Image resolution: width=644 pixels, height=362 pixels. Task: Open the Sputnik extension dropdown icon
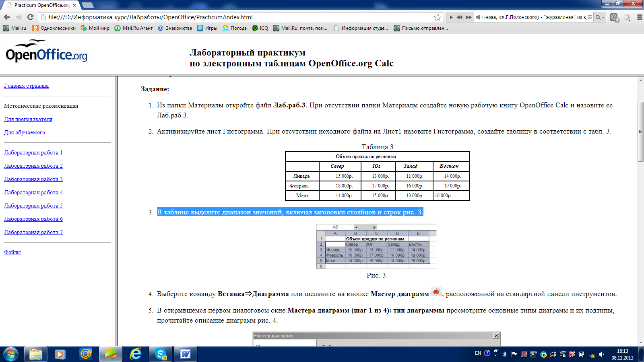tap(627, 17)
